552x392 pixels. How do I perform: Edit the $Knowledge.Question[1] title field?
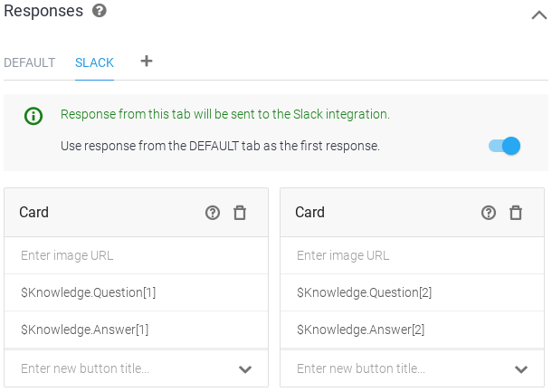(136, 292)
